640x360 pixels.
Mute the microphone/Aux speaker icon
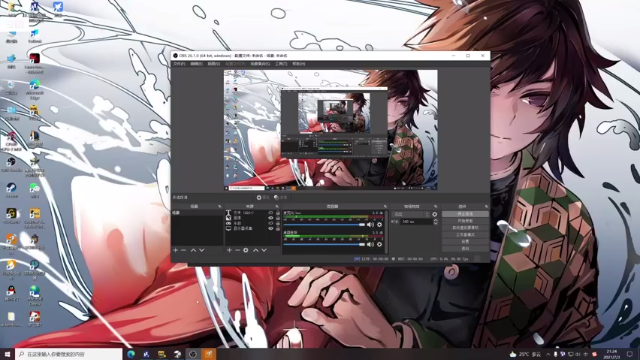370,224
